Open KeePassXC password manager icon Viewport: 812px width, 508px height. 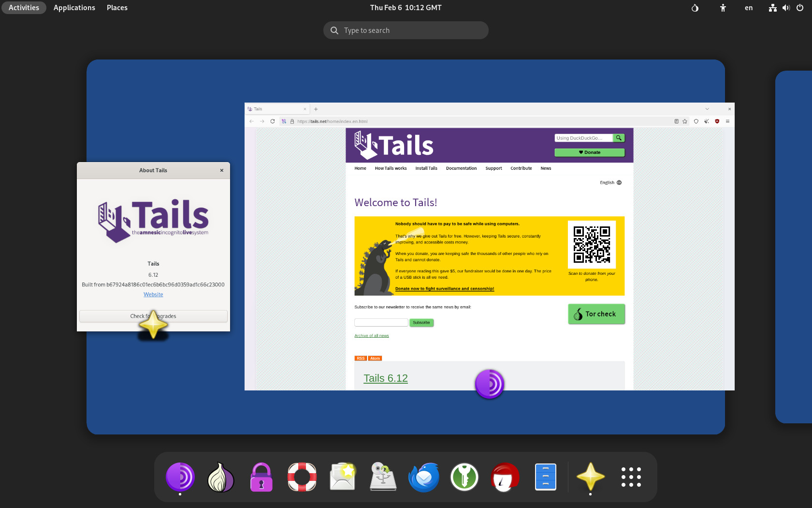coord(464,477)
